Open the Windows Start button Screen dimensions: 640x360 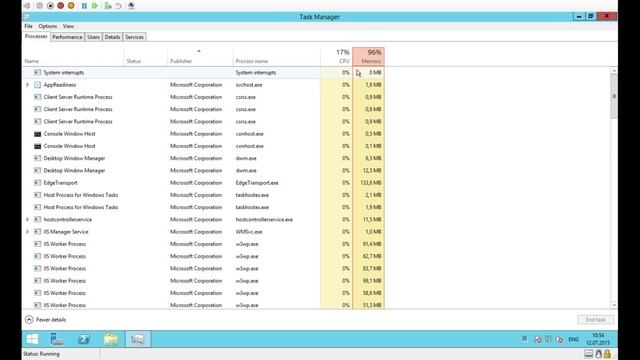pos(32,339)
